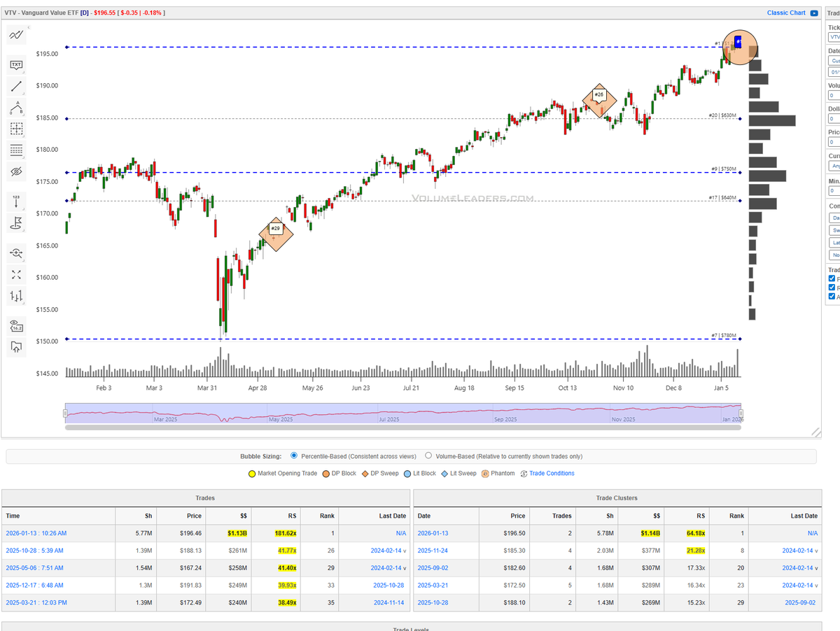
Task: Sort Trade Clusters by Date column
Action: [424, 516]
